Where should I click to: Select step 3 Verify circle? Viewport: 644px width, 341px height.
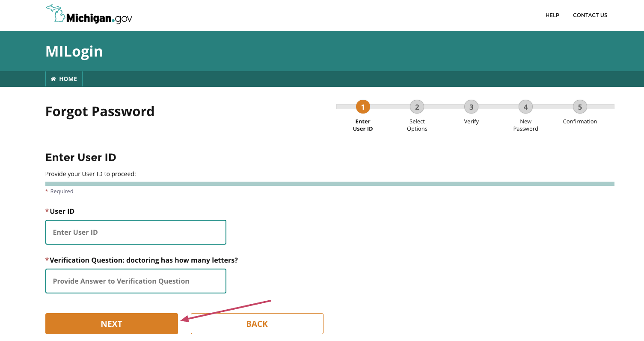[471, 107]
